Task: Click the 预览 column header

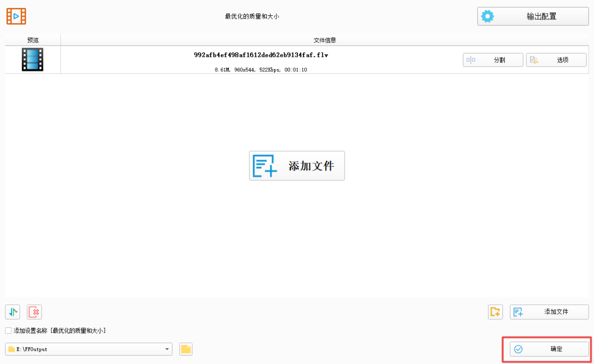Action: click(x=33, y=40)
